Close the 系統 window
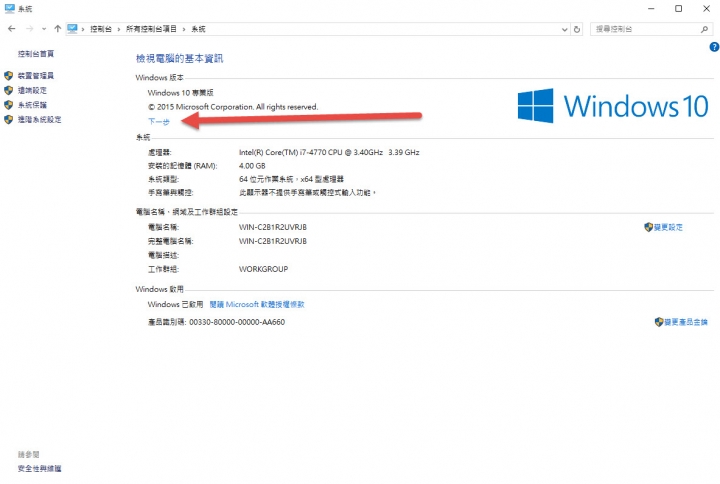 point(707,9)
